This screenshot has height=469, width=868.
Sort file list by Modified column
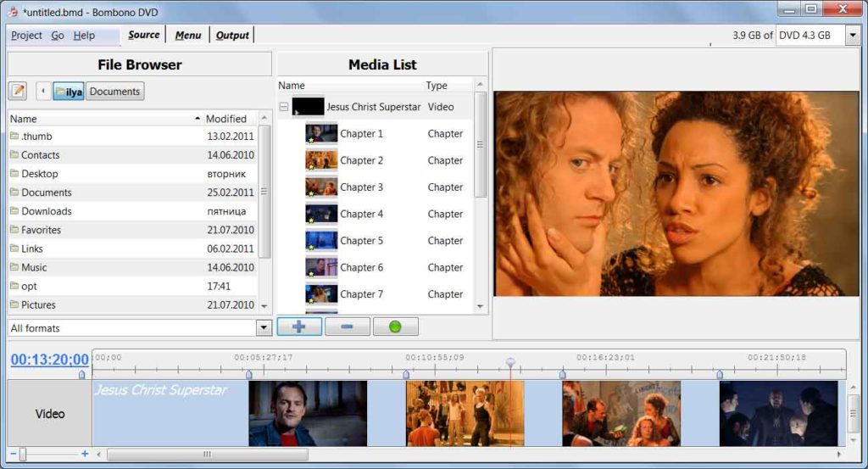231,119
